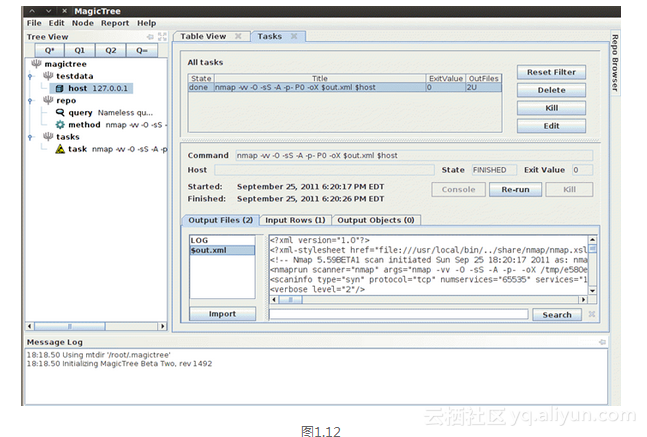This screenshot has width=647, height=437.
Task: Open the Help menu
Action: coord(146,23)
